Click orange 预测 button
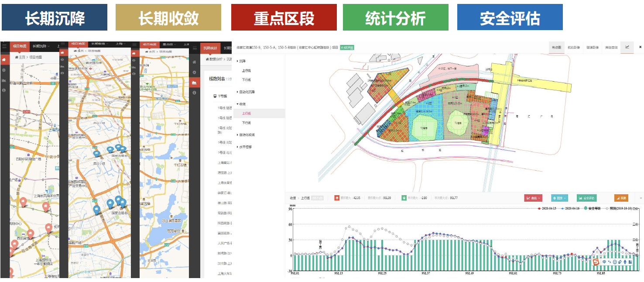The width and height of the screenshot is (644, 282). pyautogui.click(x=620, y=198)
